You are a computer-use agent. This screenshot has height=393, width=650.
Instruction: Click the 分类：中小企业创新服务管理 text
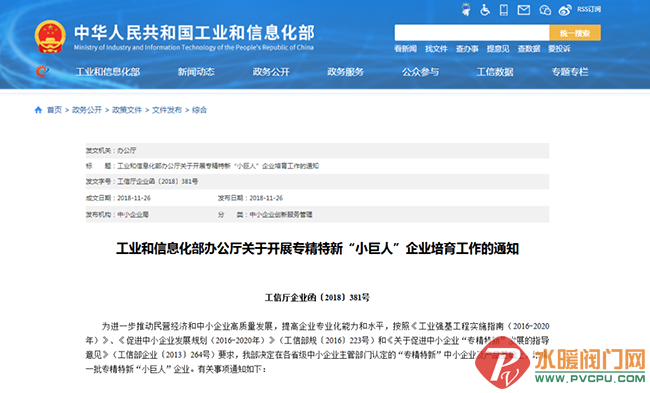coord(265,215)
